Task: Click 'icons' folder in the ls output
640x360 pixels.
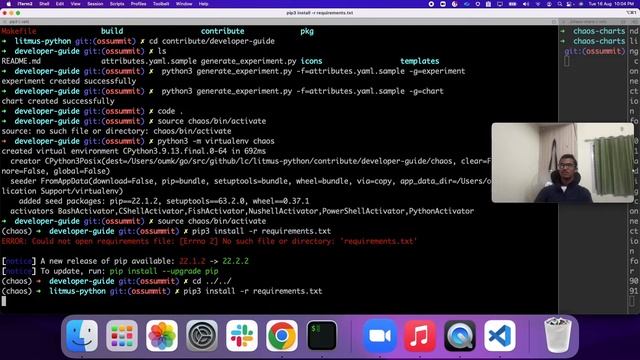Action: (311, 61)
